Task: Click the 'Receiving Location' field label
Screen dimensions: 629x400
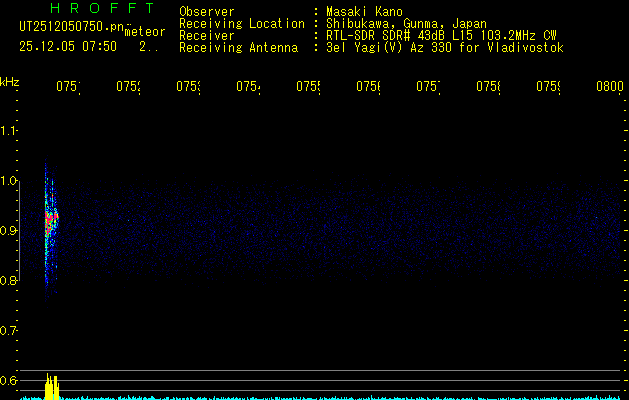Action: tap(242, 24)
